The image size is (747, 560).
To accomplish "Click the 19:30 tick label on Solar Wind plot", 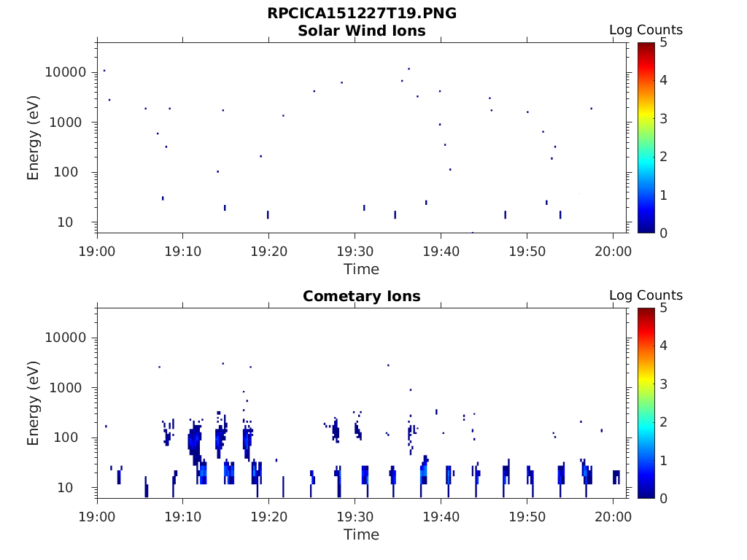I will pos(355,252).
